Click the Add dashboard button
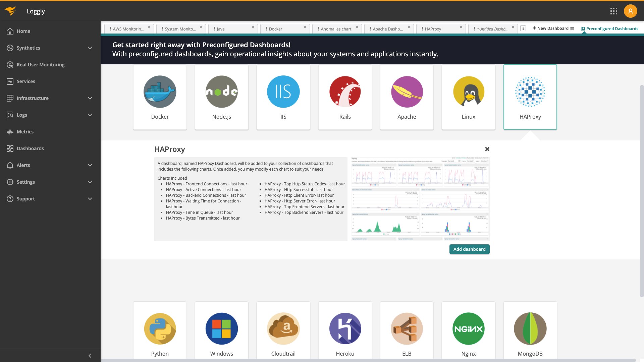644x362 pixels. click(469, 249)
